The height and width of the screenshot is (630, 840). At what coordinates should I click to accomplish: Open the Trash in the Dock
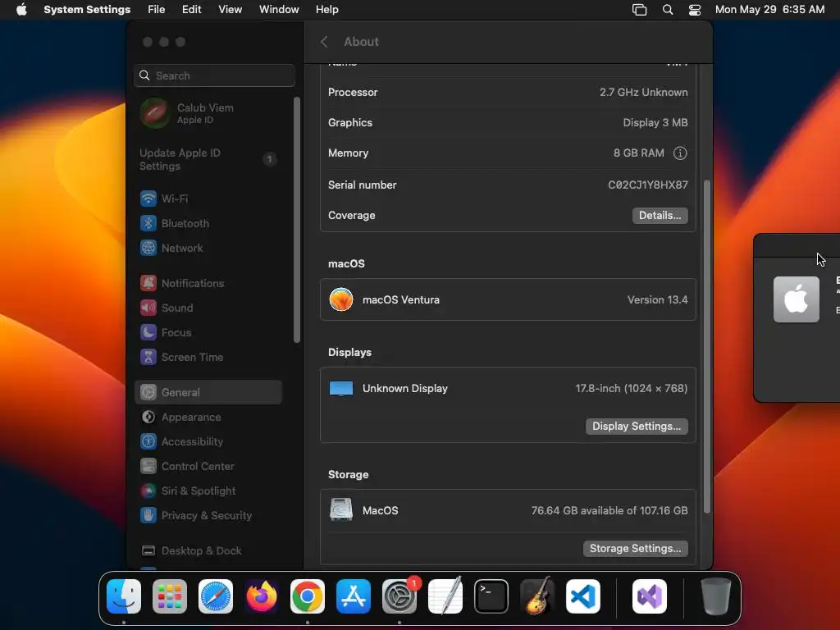tap(715, 596)
